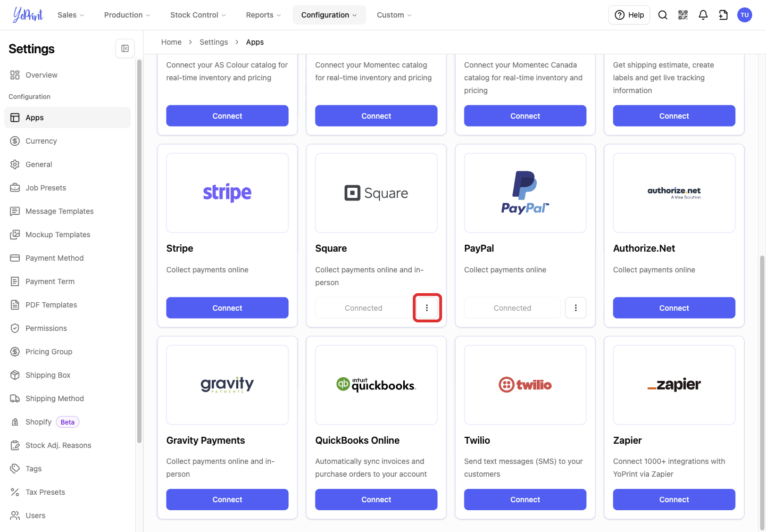Viewport: 766px width, 532px height.
Task: Click the main page vertical scrollbar
Action: coord(762,394)
